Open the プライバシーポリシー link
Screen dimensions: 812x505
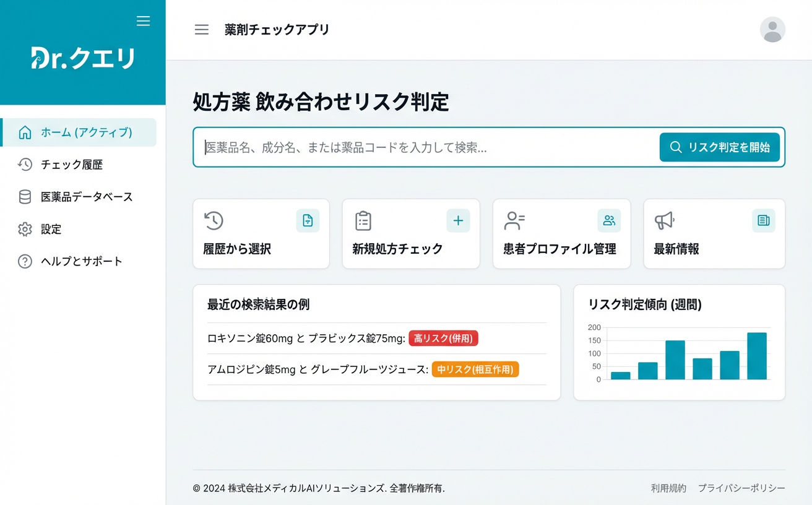(x=740, y=488)
